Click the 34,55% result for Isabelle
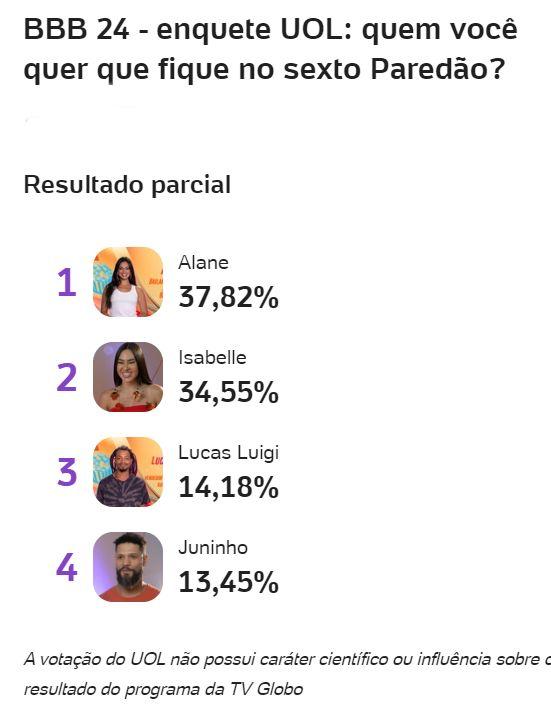The height and width of the screenshot is (718, 551). [229, 392]
